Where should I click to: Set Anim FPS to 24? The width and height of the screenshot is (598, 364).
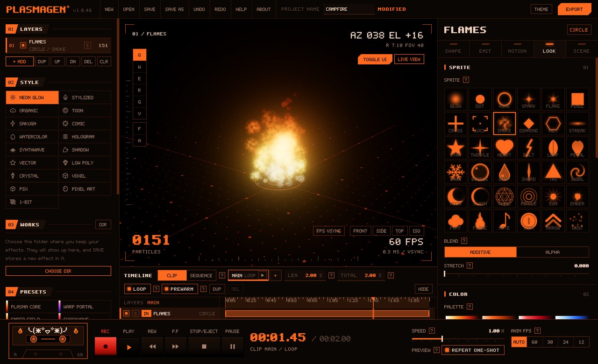click(566, 342)
